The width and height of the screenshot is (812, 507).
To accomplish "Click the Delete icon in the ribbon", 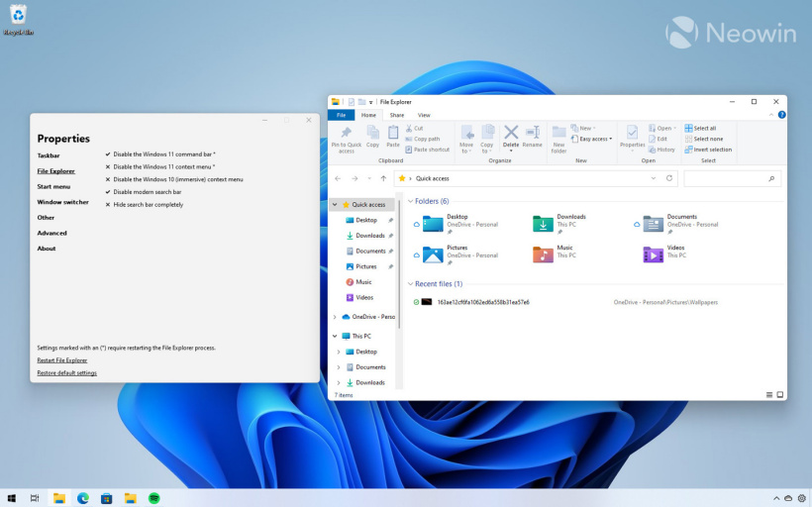I will pos(511,134).
